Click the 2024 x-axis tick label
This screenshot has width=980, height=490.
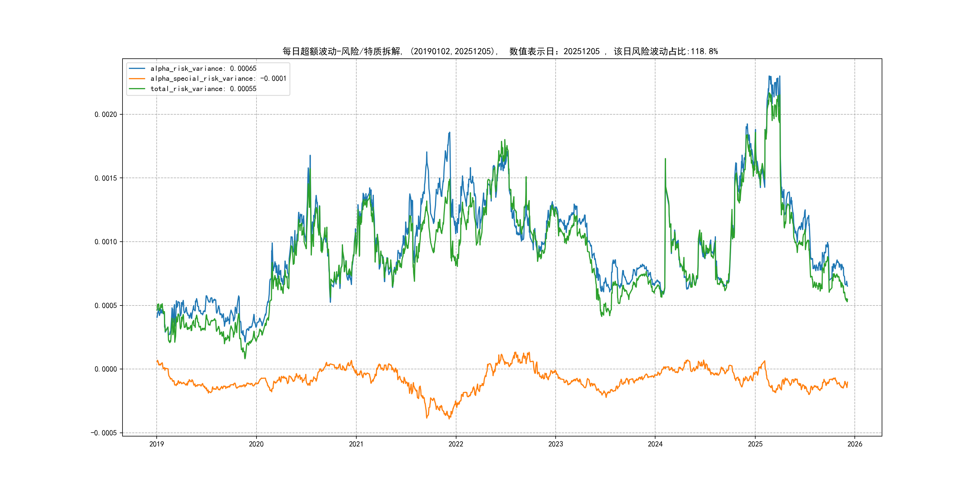coord(655,444)
